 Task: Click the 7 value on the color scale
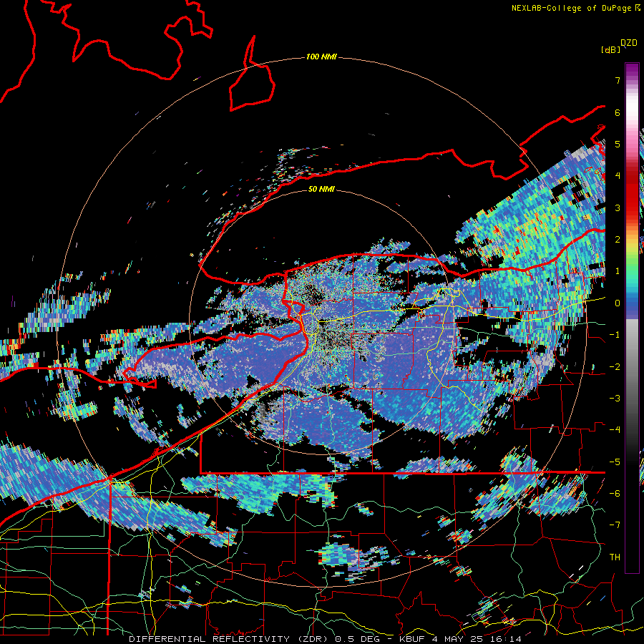pyautogui.click(x=618, y=80)
